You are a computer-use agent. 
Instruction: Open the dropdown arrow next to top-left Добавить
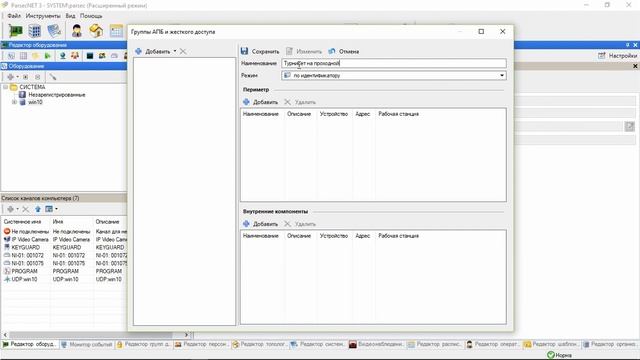pyautogui.click(x=175, y=51)
